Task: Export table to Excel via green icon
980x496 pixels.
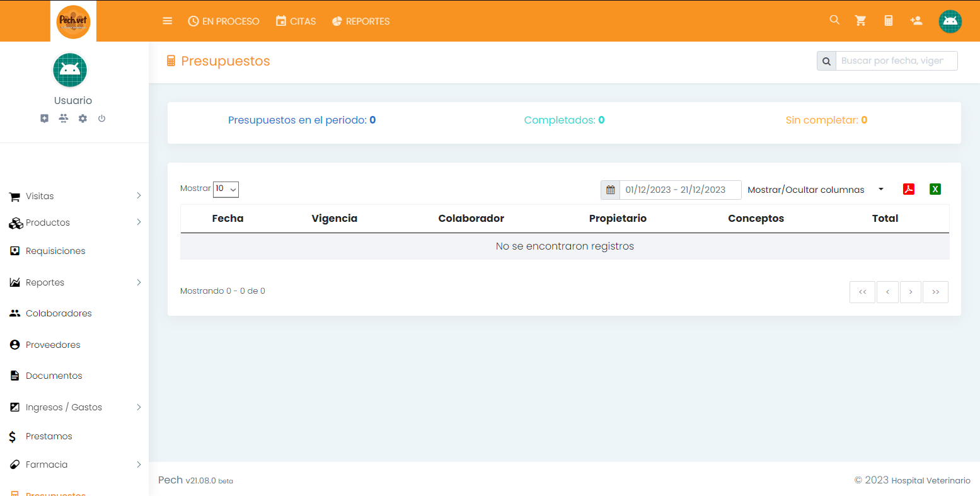Action: [x=935, y=189]
